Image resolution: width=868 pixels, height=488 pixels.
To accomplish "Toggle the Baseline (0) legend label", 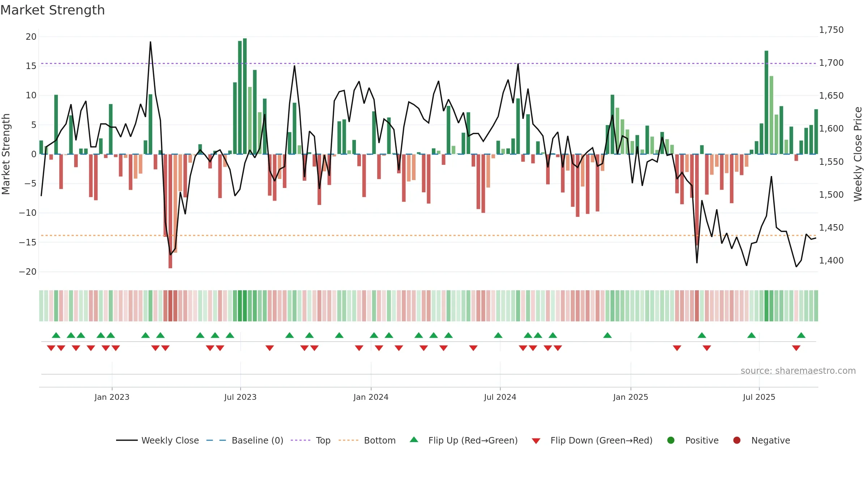I will coord(258,441).
